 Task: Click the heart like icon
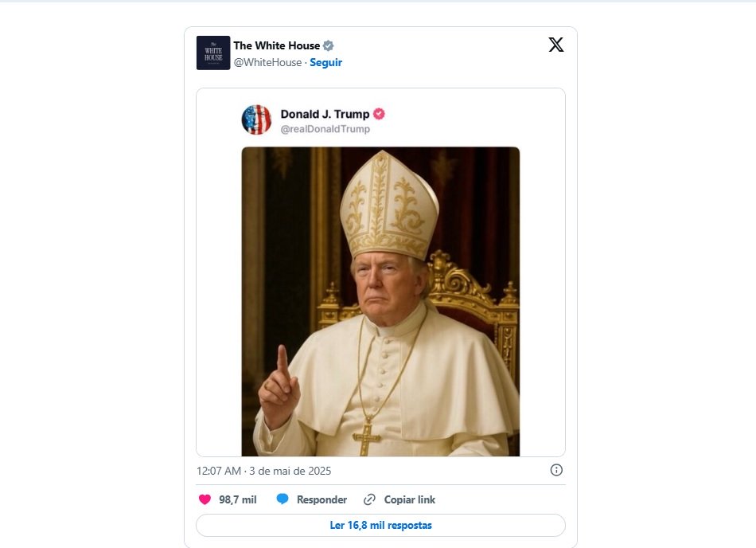coord(205,499)
